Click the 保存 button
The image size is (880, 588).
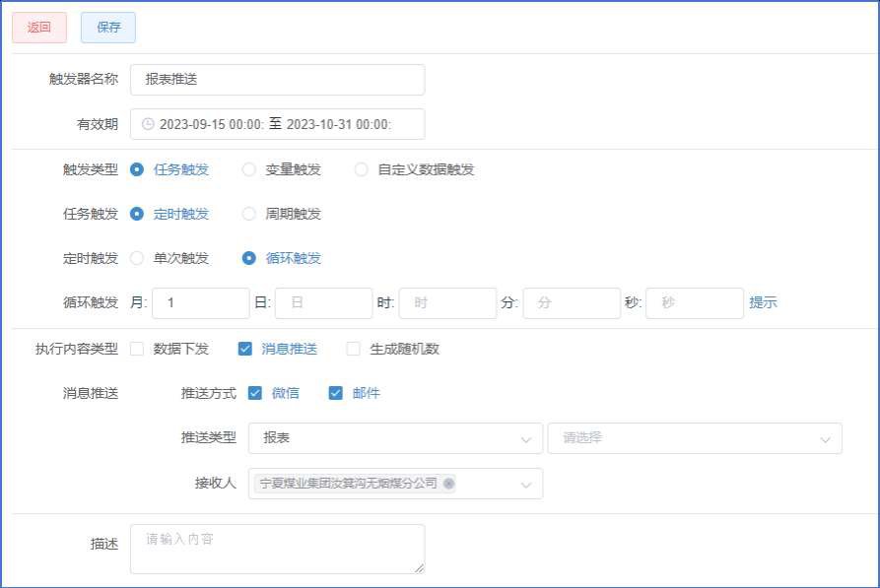pyautogui.click(x=108, y=28)
